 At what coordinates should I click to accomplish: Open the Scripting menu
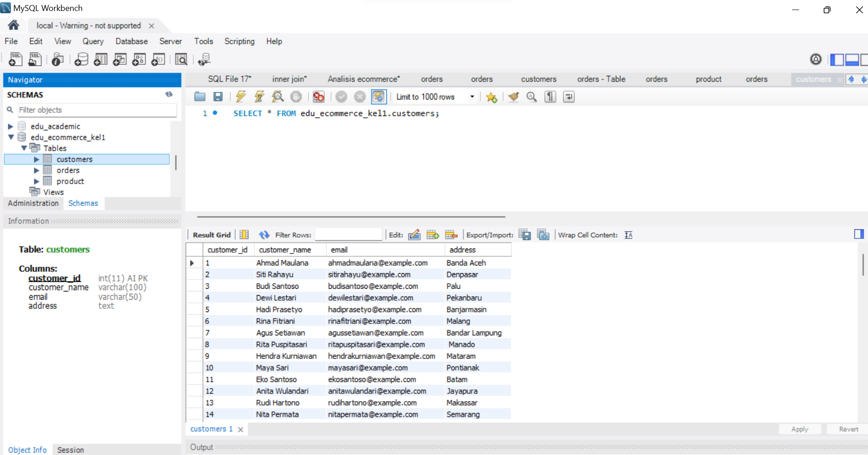pyautogui.click(x=239, y=41)
